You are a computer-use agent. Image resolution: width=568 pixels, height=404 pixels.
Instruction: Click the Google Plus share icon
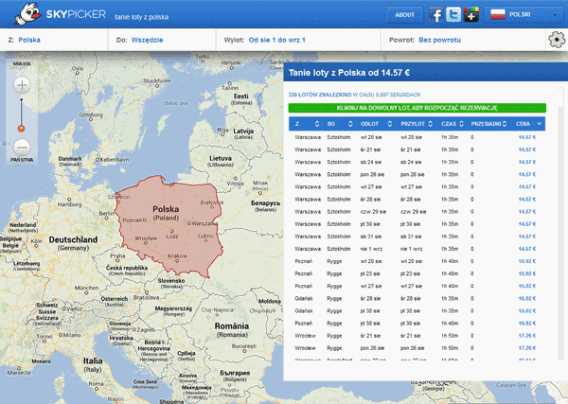click(471, 15)
